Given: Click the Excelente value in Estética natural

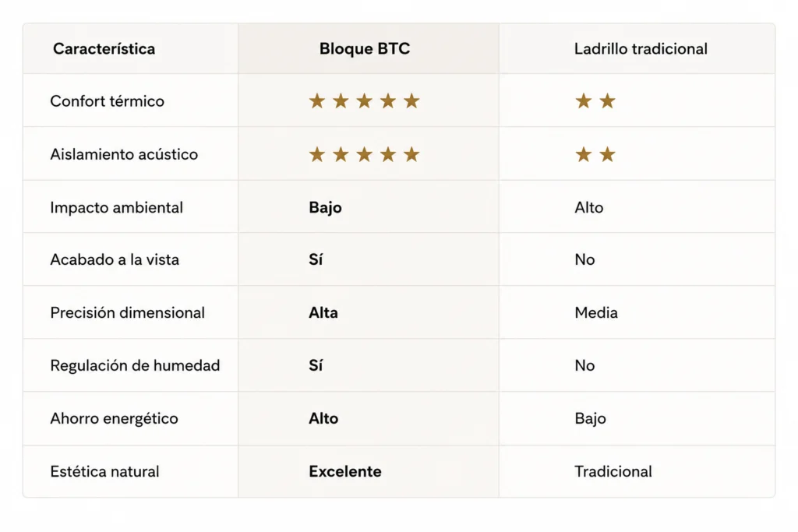Looking at the screenshot, I should click(345, 471).
